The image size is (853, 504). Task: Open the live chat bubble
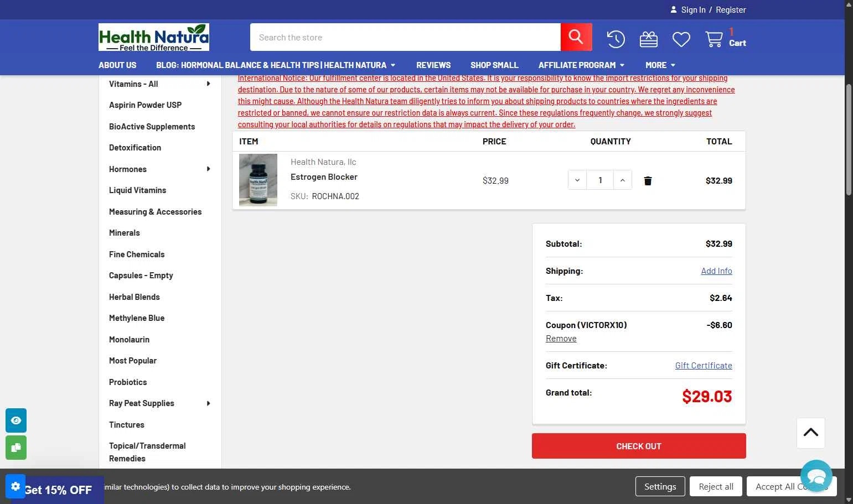point(816,476)
